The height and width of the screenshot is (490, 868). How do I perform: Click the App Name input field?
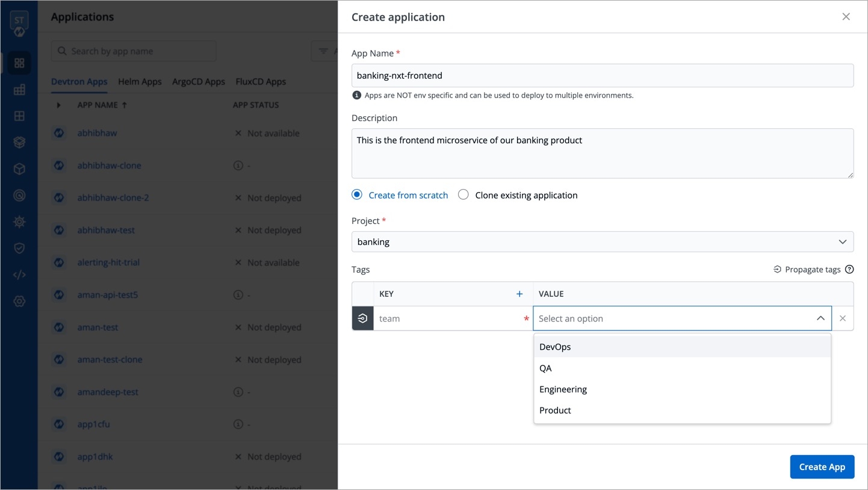point(602,76)
